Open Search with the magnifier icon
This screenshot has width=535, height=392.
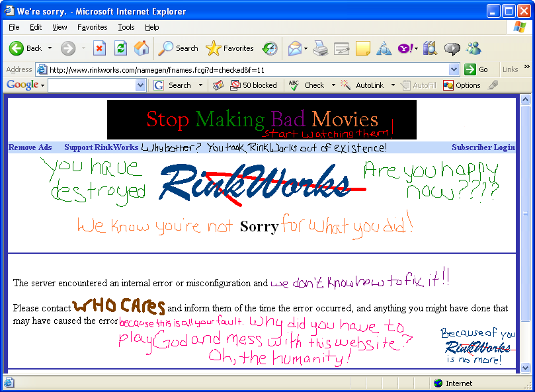click(178, 48)
